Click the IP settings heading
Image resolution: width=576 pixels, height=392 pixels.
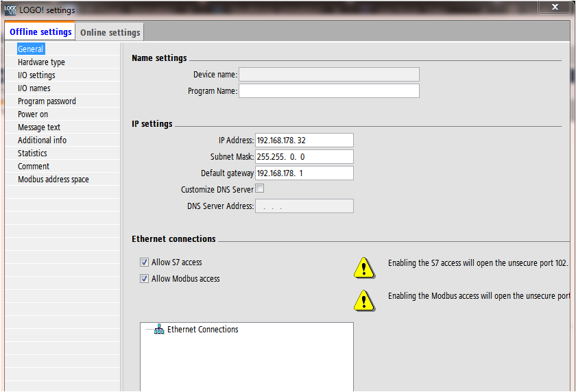[152, 123]
